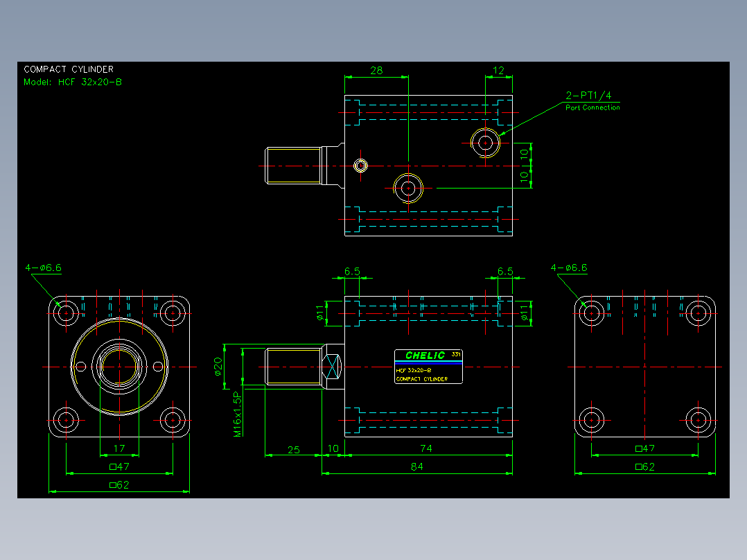Click the "74" body length dimension
This screenshot has height=560, width=747.
coord(426,448)
